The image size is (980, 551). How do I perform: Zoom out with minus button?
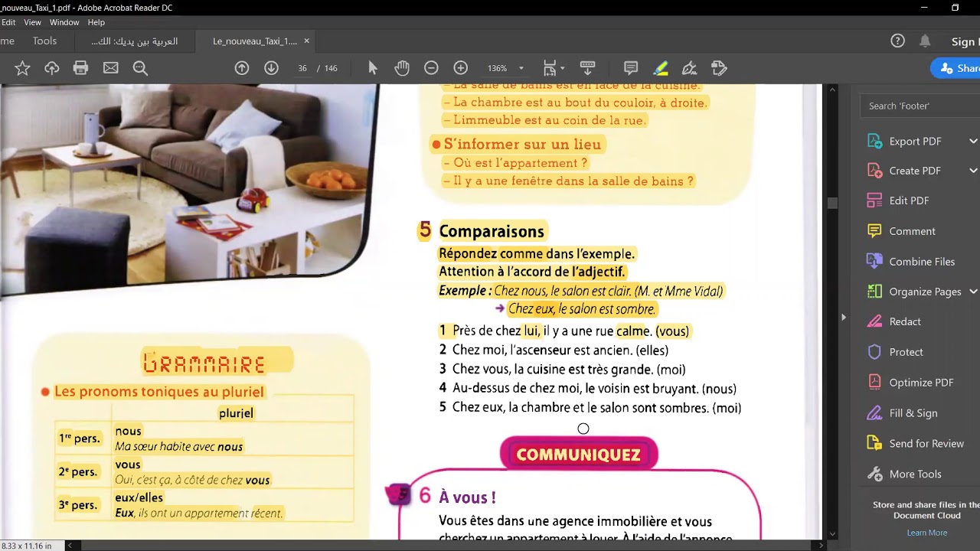tap(431, 68)
